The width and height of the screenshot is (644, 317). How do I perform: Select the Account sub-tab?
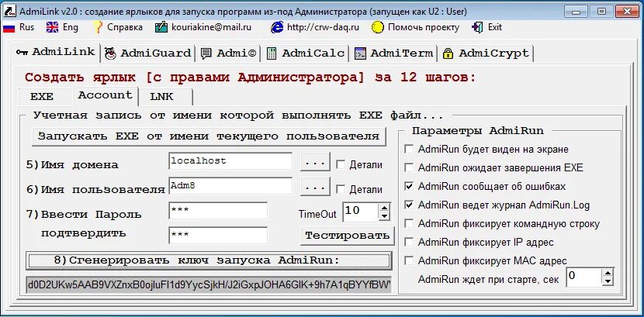[x=106, y=95]
